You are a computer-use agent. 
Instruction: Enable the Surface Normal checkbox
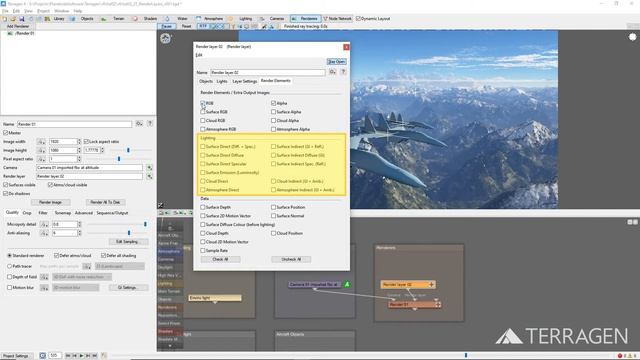(273, 216)
